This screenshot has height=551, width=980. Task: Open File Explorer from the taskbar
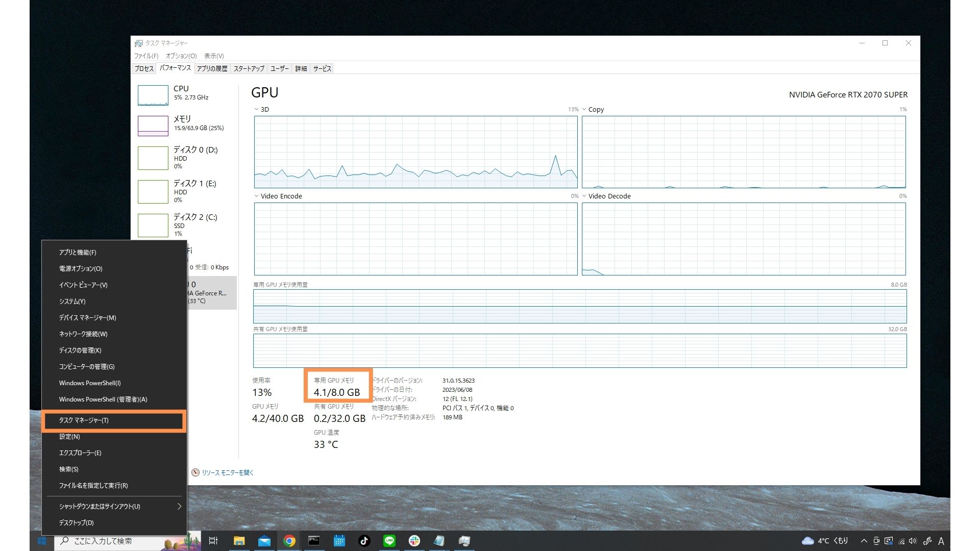(x=239, y=541)
